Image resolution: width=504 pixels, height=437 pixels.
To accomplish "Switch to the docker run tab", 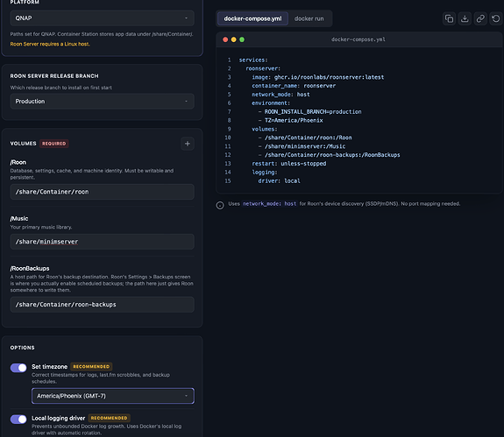I will click(x=309, y=18).
